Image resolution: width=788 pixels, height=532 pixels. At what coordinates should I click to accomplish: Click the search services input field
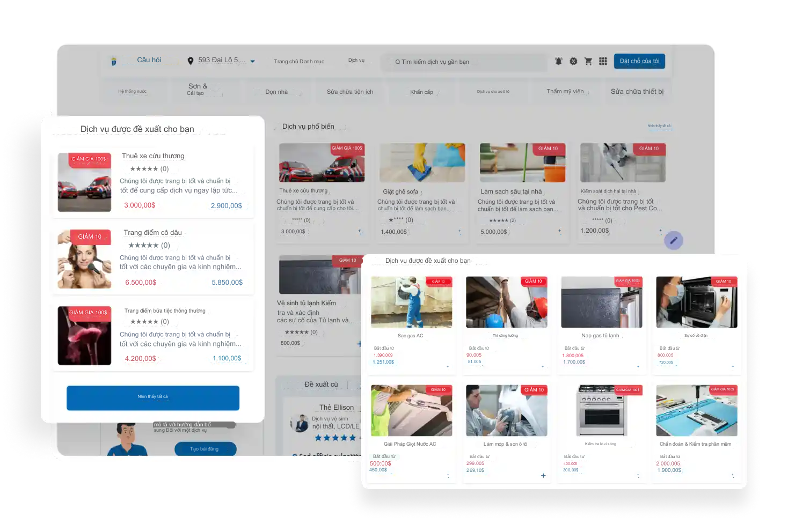point(464,62)
